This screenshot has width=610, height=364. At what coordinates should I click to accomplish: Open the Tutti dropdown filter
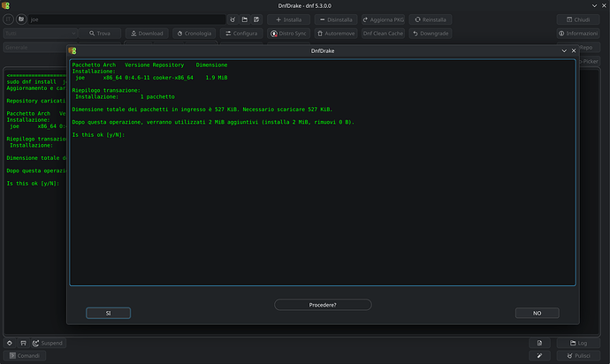click(x=41, y=34)
